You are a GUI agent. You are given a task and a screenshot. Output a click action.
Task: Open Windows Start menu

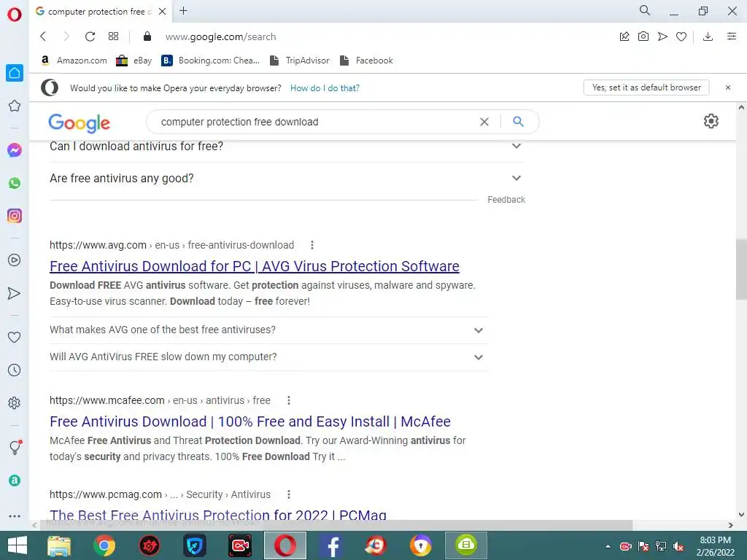[18, 545]
